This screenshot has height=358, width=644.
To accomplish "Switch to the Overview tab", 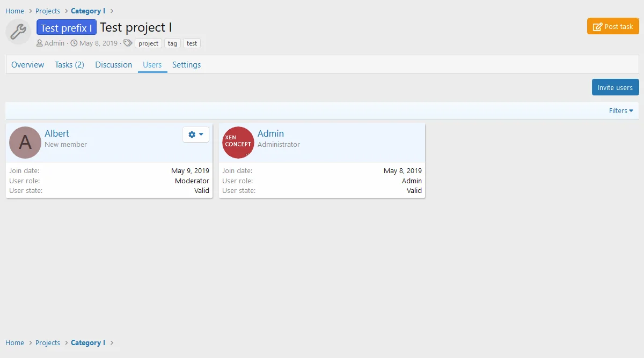I will click(28, 65).
